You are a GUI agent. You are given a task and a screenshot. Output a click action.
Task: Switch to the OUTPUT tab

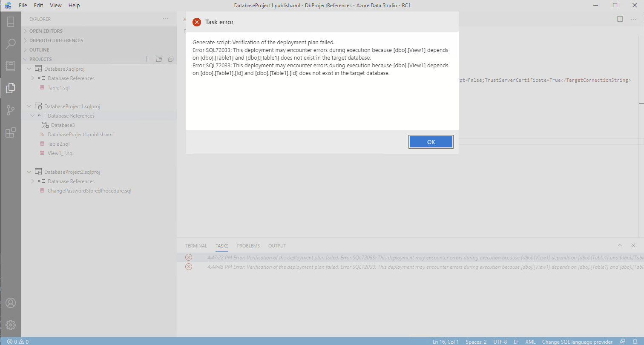277,246
